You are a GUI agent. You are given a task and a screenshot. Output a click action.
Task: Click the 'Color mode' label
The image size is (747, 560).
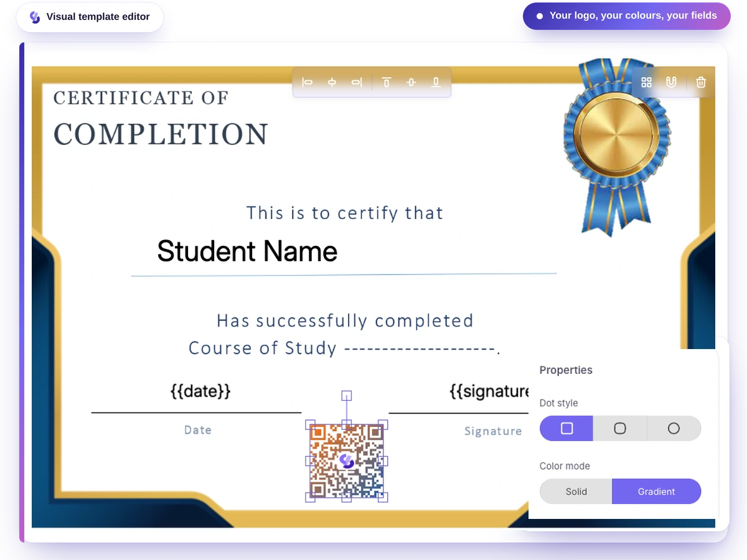click(565, 466)
